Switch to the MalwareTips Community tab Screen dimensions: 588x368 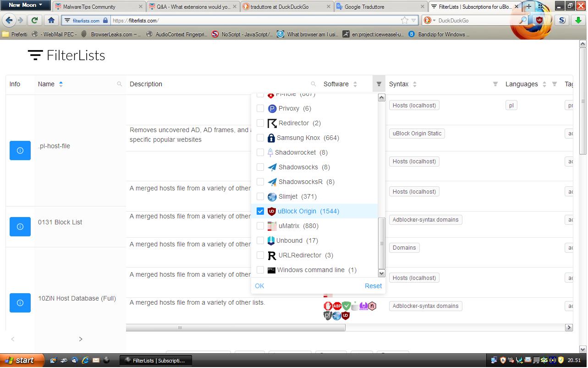point(99,7)
